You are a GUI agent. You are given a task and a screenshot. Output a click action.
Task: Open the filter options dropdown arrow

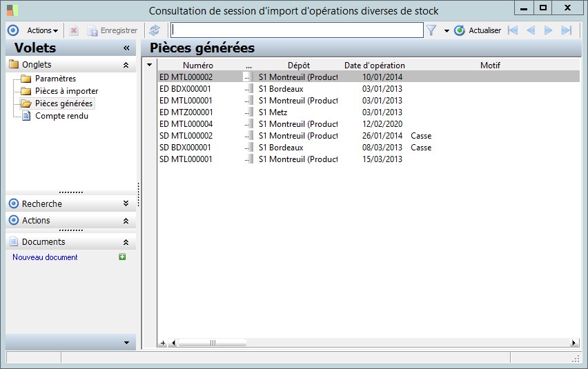coord(447,31)
